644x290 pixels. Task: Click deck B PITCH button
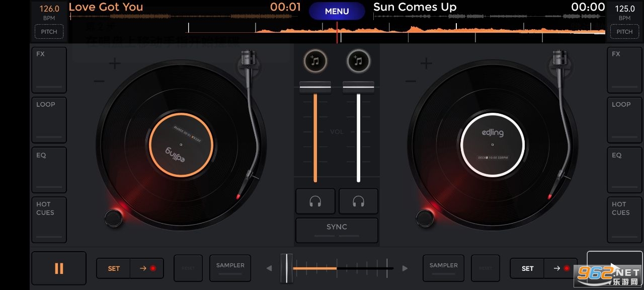tap(624, 31)
